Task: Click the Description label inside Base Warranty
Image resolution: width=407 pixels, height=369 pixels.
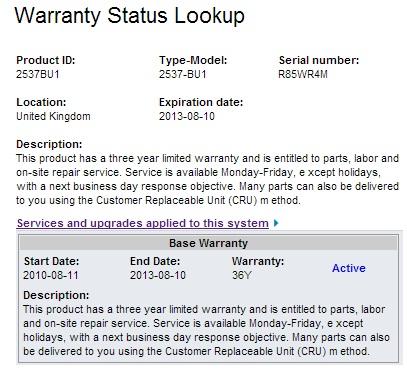Action: (x=56, y=295)
